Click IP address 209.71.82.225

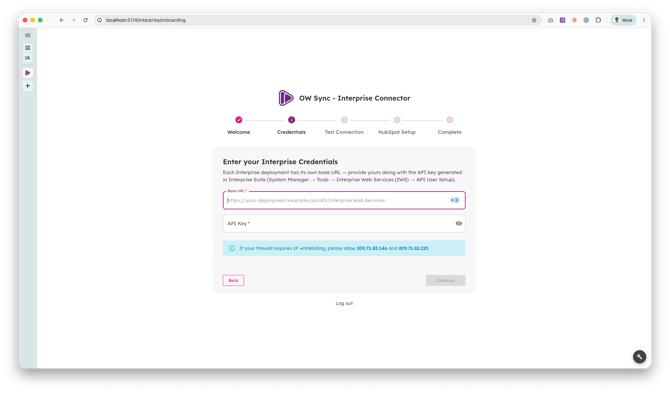413,248
